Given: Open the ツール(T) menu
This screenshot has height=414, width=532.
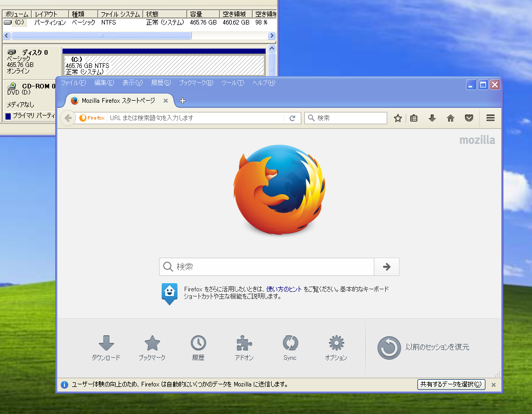Looking at the screenshot, I should pos(233,83).
